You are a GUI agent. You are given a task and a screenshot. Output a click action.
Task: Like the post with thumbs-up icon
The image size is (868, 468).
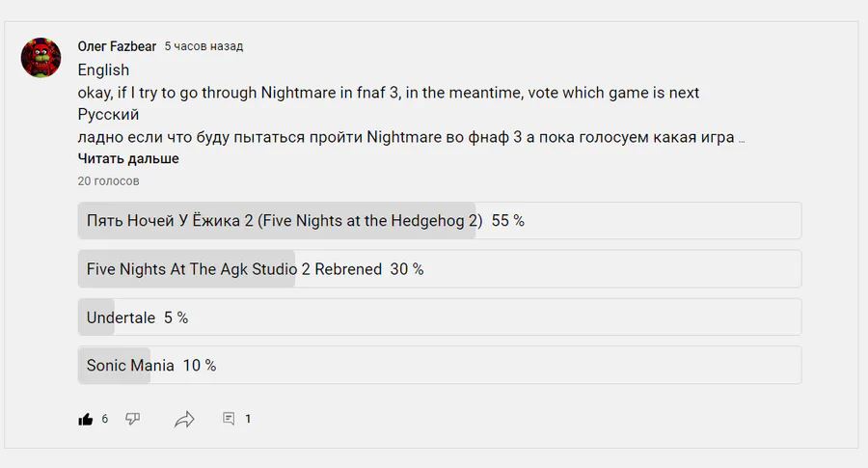click(85, 419)
